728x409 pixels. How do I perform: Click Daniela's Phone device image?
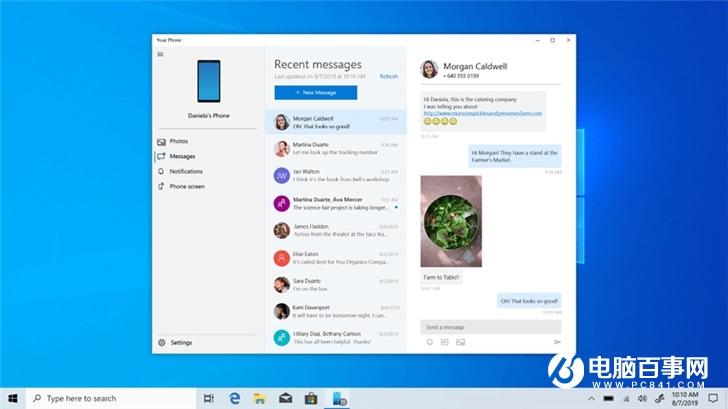[209, 81]
